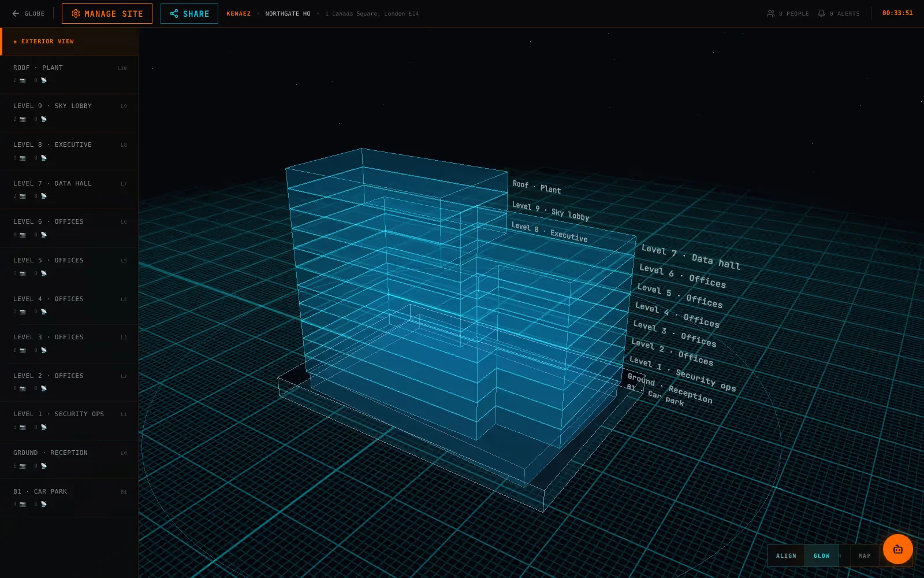
Task: Select Level 9 Sky Lobby in sidebar
Action: (69, 113)
